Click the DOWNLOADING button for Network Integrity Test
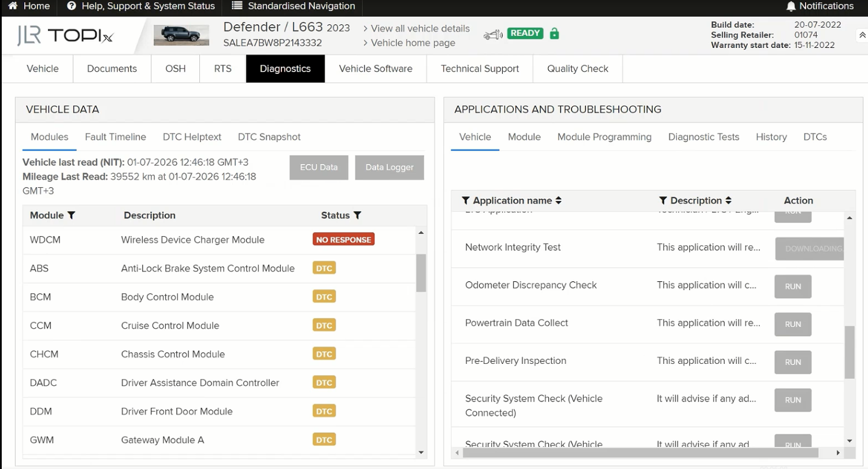The height and width of the screenshot is (469, 868). click(x=810, y=248)
